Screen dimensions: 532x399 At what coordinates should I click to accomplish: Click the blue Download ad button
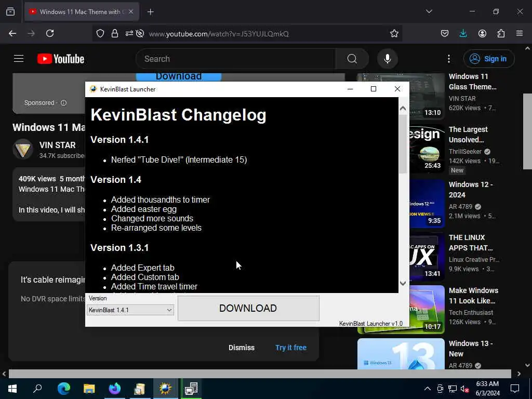(x=179, y=77)
